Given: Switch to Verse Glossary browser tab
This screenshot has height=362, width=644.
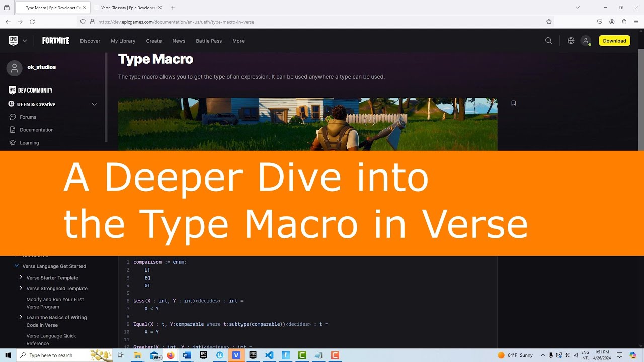Looking at the screenshot, I should (128, 8).
